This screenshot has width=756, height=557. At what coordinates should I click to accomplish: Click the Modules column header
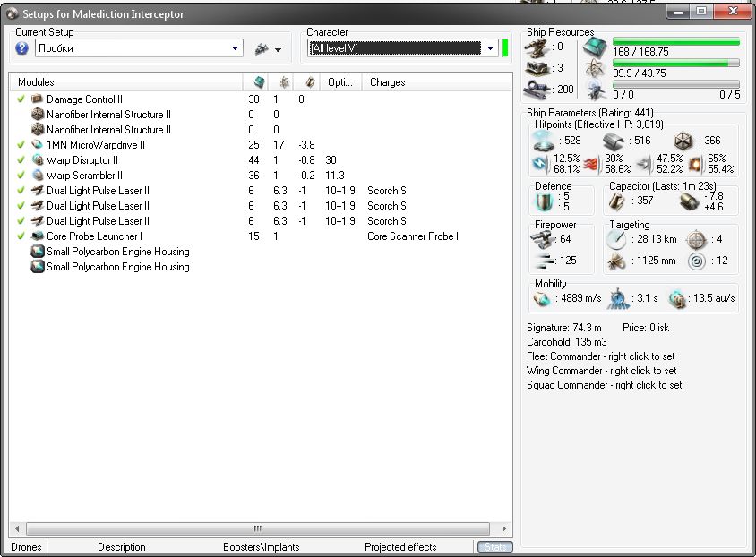pyautogui.click(x=126, y=82)
